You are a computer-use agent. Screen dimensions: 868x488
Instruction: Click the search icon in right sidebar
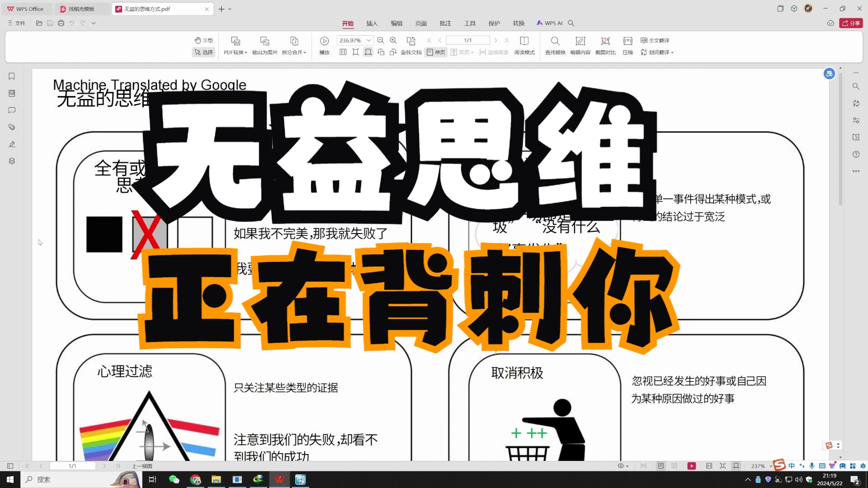click(856, 86)
